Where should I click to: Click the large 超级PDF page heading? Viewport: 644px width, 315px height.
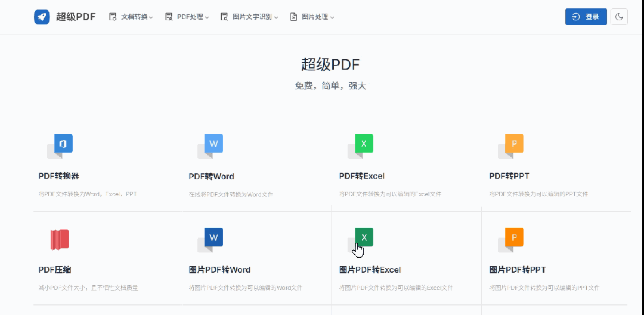pos(330,65)
